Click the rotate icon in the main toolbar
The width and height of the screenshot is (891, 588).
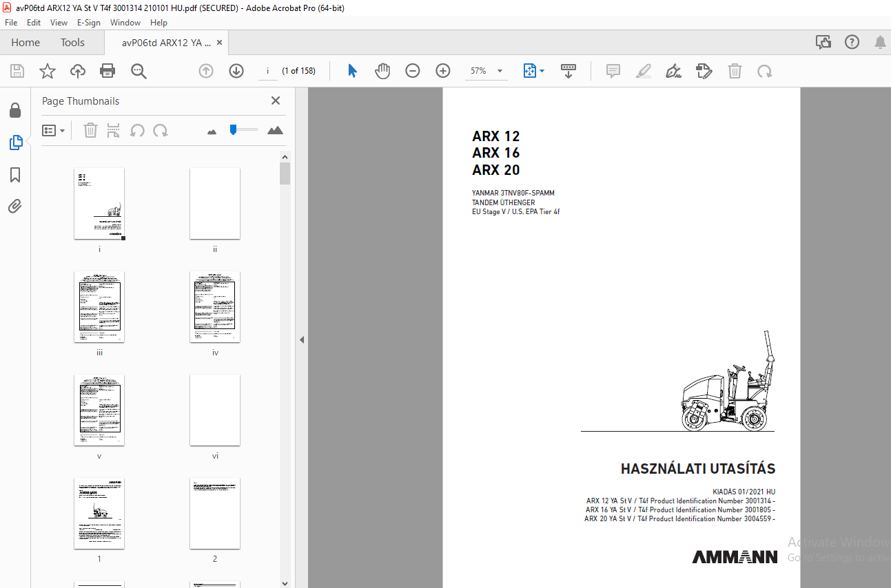(x=764, y=71)
